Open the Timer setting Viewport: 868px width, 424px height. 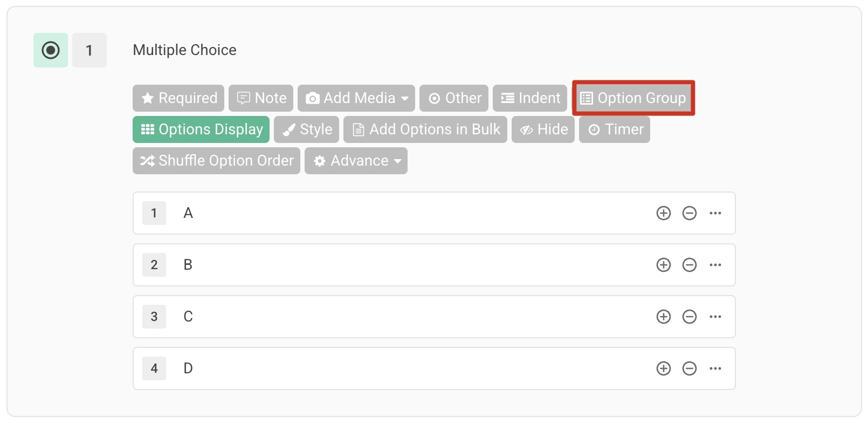[x=615, y=129]
